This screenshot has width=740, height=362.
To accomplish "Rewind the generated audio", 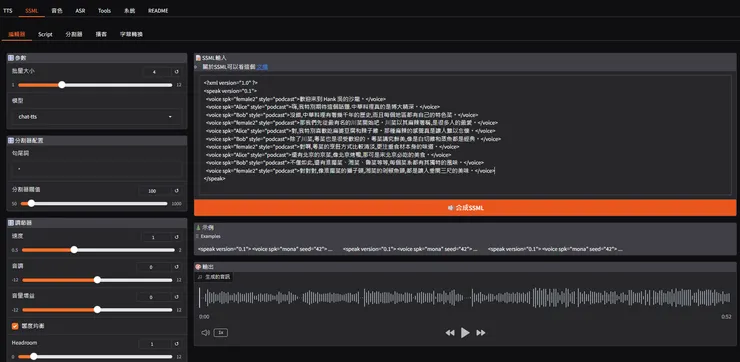I will (x=450, y=333).
